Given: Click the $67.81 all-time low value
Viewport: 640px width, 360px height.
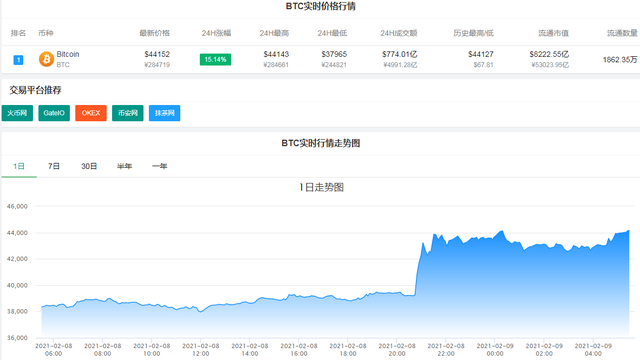Looking at the screenshot, I should point(484,64).
